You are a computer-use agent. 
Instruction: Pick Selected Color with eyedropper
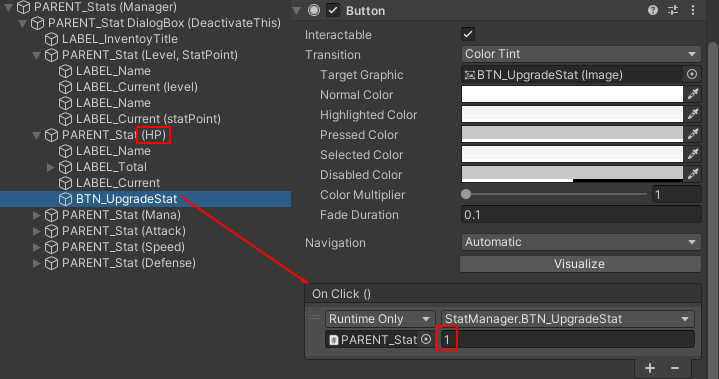pos(693,154)
